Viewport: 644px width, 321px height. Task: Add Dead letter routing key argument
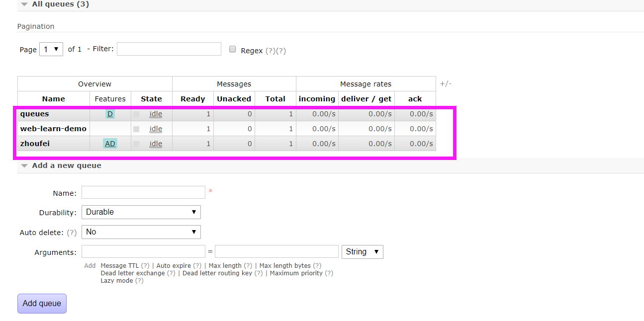[217, 273]
